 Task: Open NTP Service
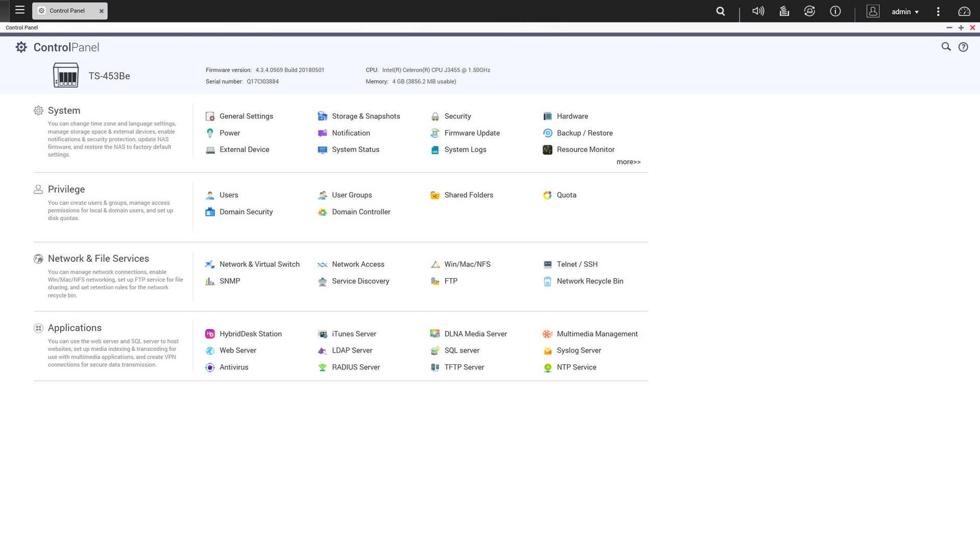coord(570,367)
